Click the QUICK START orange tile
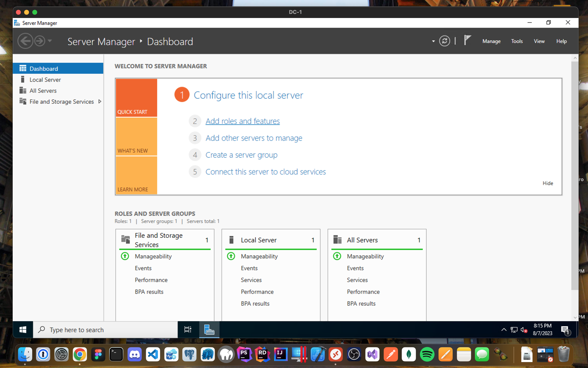The image size is (588, 368). tap(136, 98)
